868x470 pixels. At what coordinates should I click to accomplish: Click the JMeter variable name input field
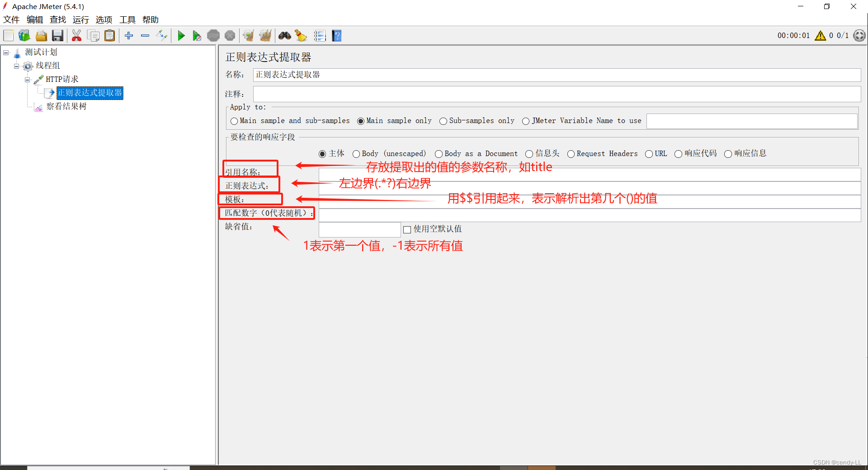coord(752,121)
